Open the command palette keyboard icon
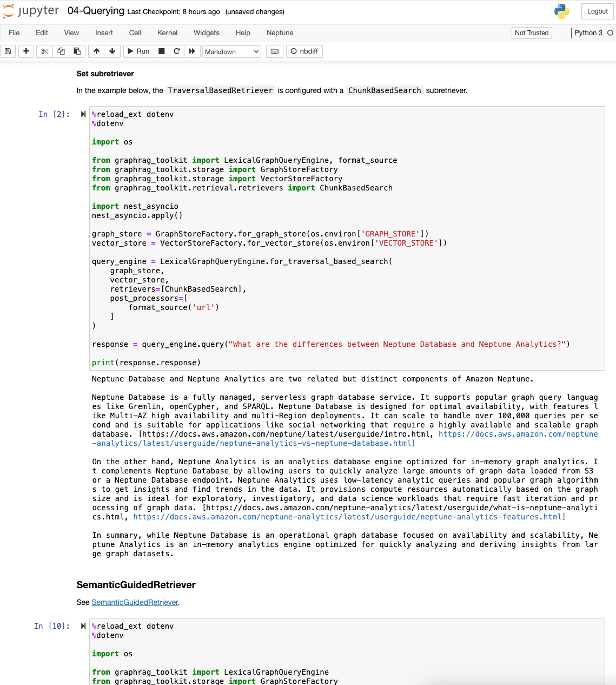Viewport: 616px width, 685px height. coord(275,51)
